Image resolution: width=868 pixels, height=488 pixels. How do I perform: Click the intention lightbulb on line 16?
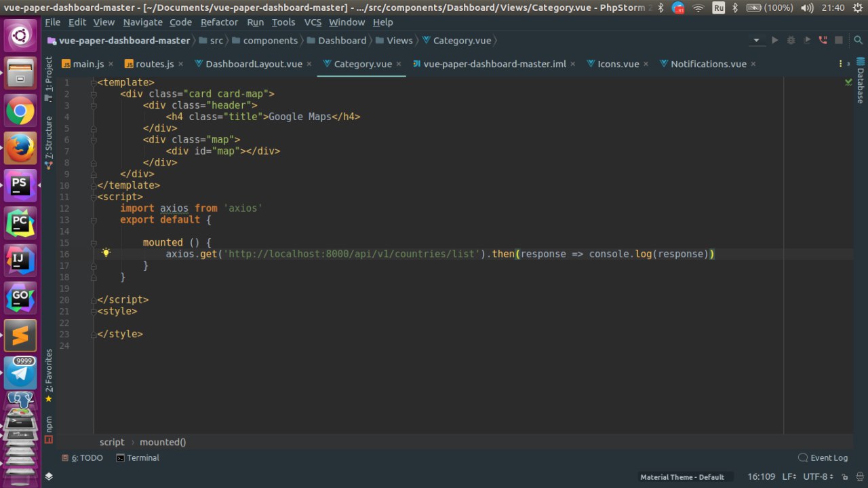pyautogui.click(x=106, y=253)
